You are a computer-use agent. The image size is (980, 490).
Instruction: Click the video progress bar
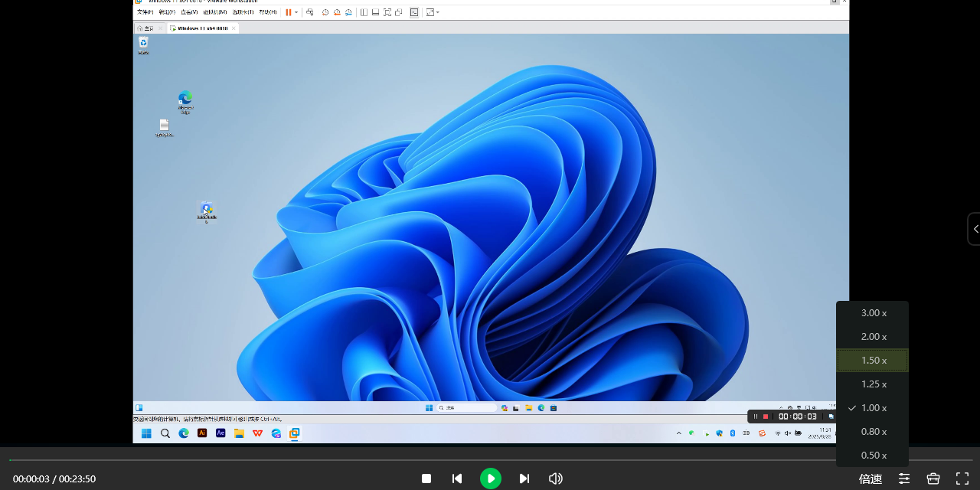click(490, 460)
